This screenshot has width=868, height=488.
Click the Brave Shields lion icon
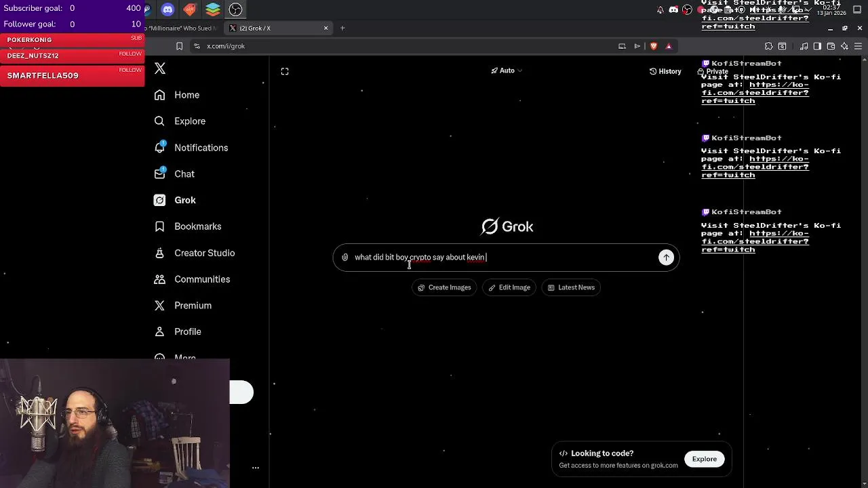[654, 46]
